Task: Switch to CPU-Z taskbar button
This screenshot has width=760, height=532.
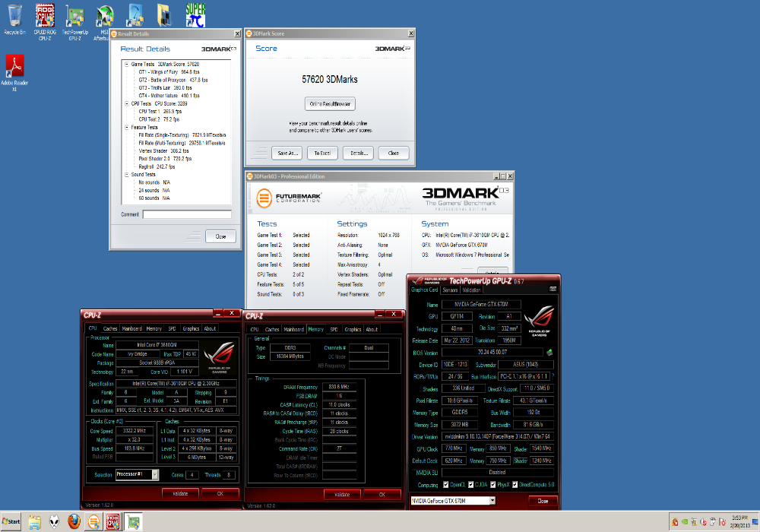Action: coord(113,522)
